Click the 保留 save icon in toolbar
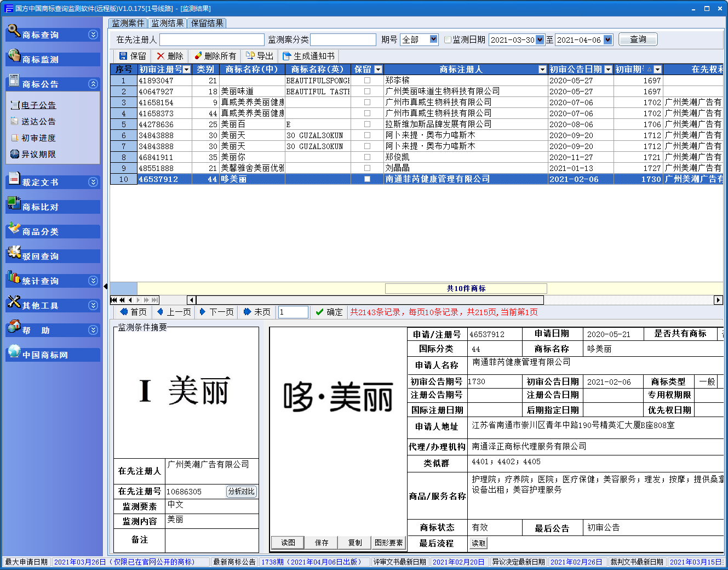Viewport: 728px width, 570px height. 123,56
